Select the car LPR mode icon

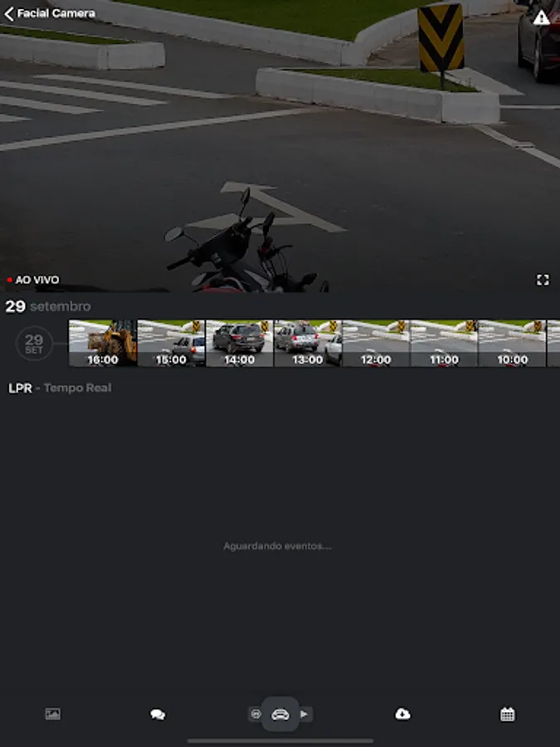point(280,715)
